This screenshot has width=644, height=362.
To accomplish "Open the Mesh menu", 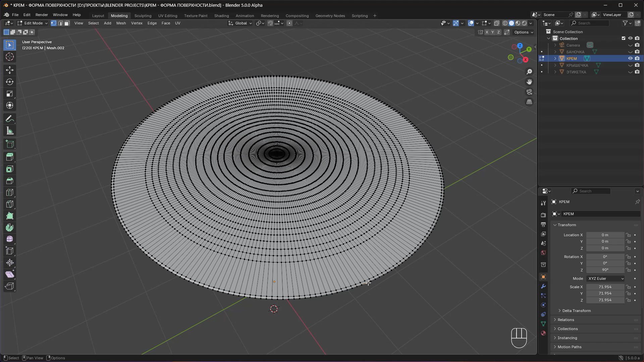I will click(x=121, y=23).
